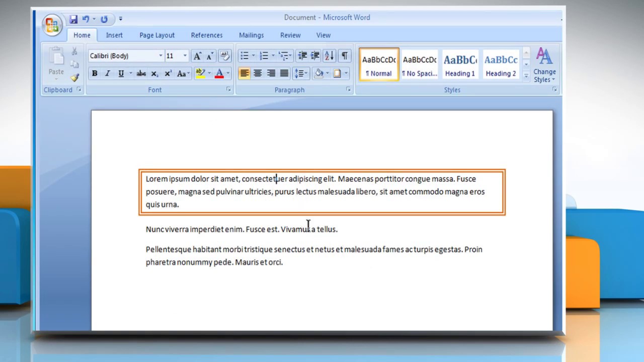This screenshot has height=362, width=644.
Task: Shrink font size with the smaller A
Action: (x=210, y=56)
